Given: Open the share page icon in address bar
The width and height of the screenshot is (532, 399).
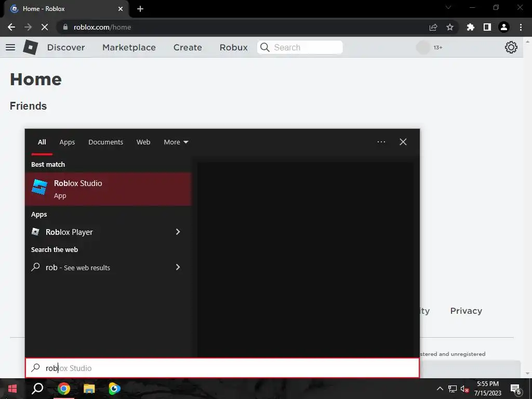Looking at the screenshot, I should tap(433, 27).
